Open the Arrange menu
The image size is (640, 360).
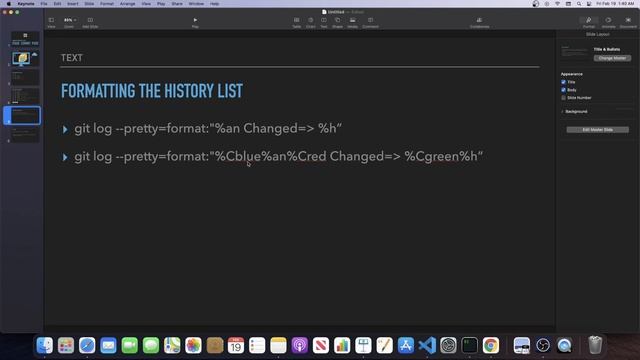tap(127, 4)
